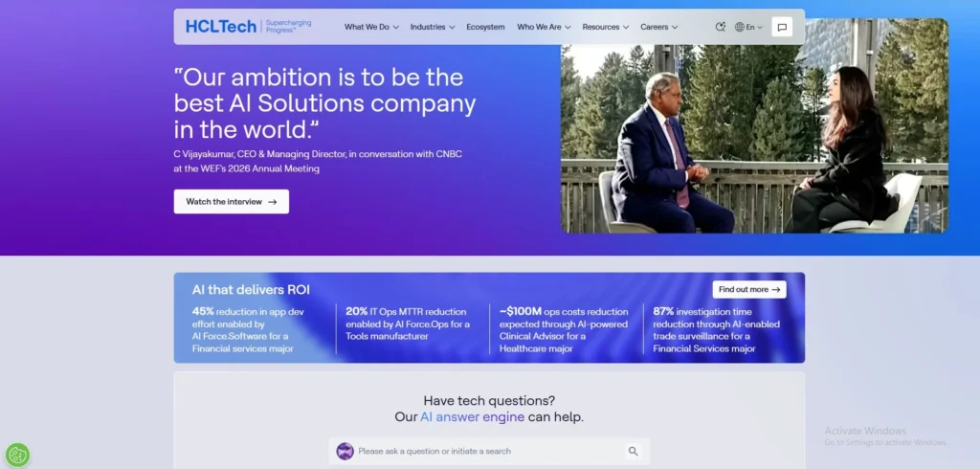Click the magnifying glass search icon
This screenshot has height=469, width=980.
pyautogui.click(x=633, y=451)
